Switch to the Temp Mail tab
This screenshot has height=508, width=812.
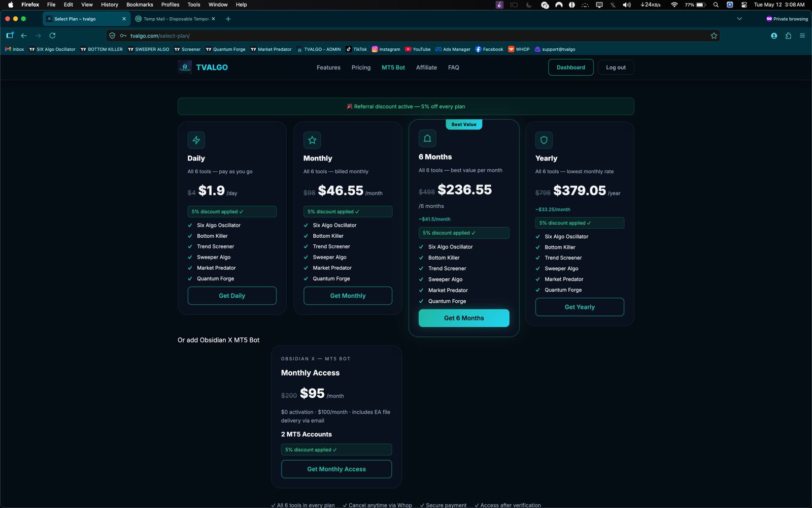click(x=176, y=19)
